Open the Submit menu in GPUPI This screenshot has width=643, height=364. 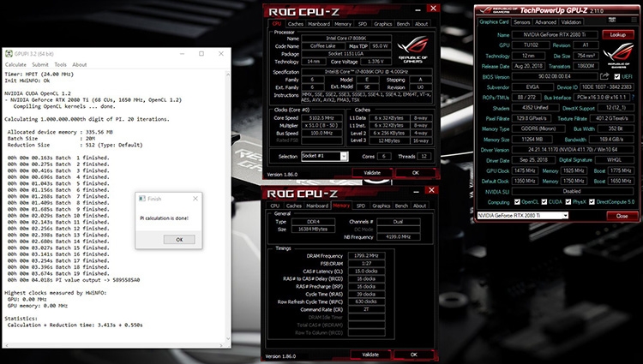(40, 65)
